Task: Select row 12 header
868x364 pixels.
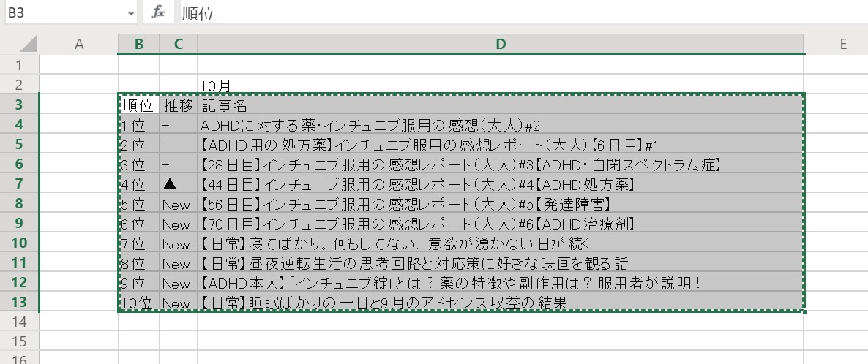Action: point(20,282)
